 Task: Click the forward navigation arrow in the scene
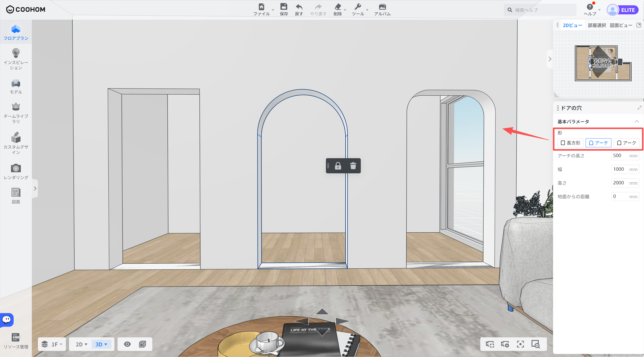[322, 312]
